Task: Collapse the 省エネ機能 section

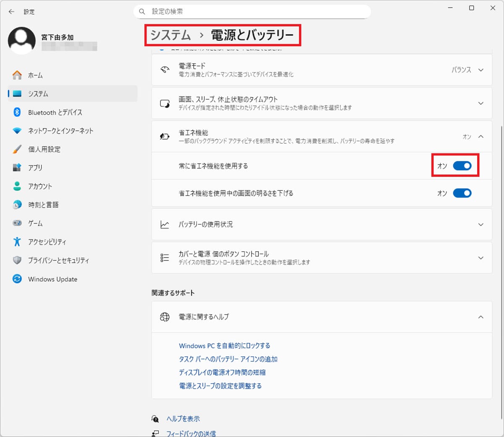Action: (x=480, y=137)
